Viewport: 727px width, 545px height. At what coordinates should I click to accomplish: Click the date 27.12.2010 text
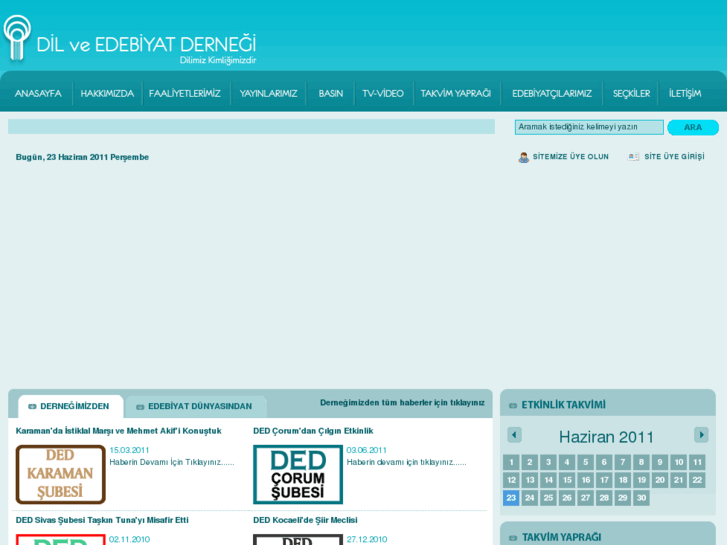366,539
